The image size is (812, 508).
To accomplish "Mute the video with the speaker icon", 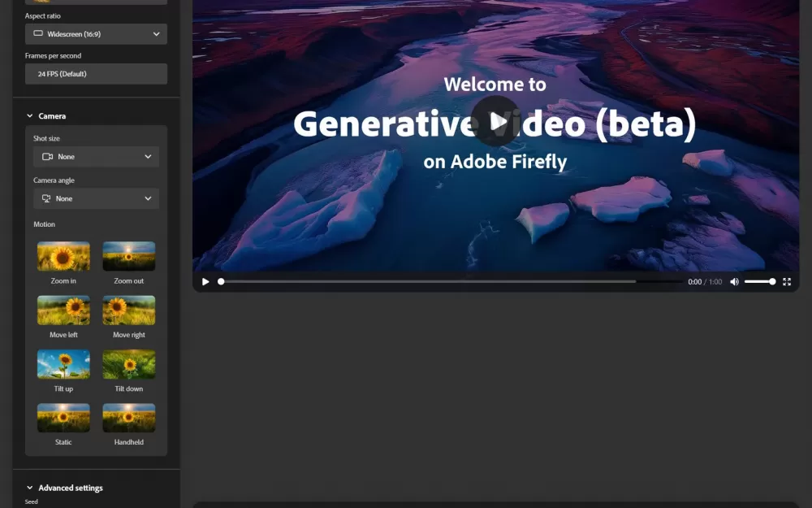I will (734, 282).
